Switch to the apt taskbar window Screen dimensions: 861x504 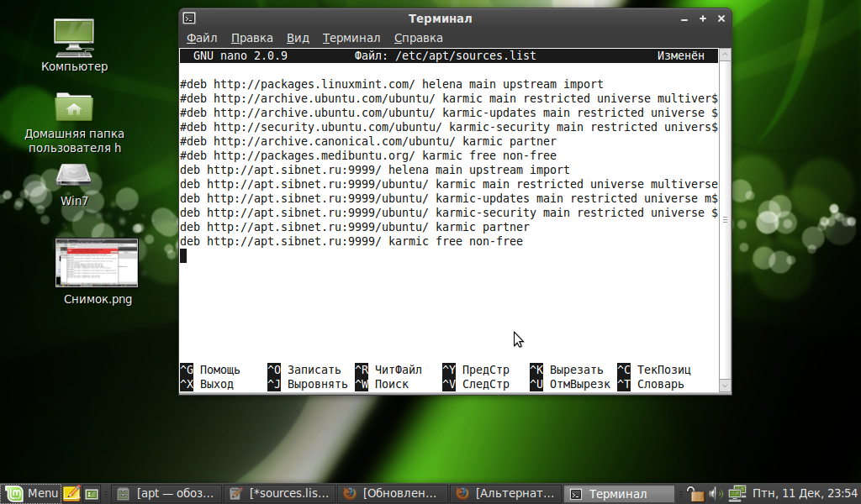tap(166, 494)
